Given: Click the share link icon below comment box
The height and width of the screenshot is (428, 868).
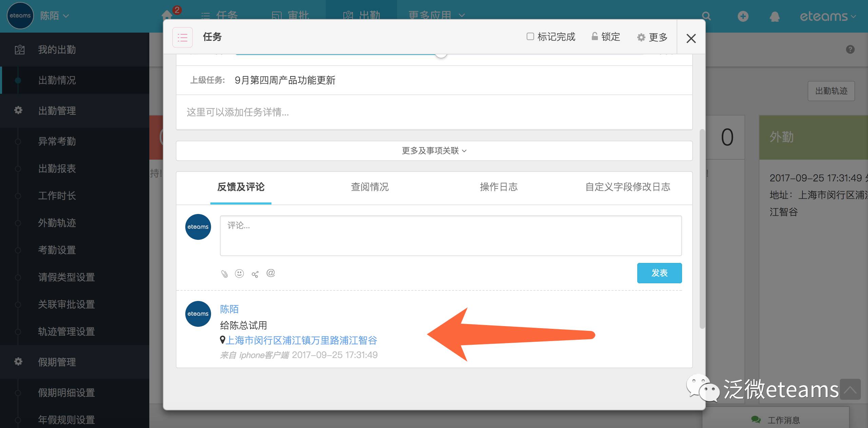Looking at the screenshot, I should [x=255, y=274].
